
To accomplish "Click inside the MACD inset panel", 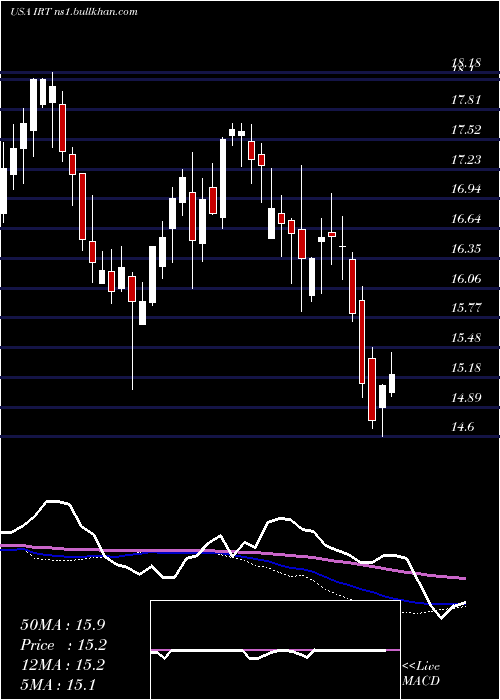I will 275,650.
